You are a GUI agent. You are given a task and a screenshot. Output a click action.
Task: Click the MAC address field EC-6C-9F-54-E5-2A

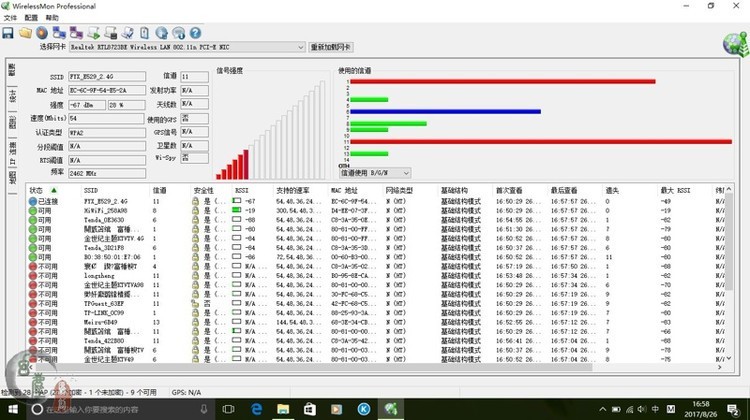(107, 90)
